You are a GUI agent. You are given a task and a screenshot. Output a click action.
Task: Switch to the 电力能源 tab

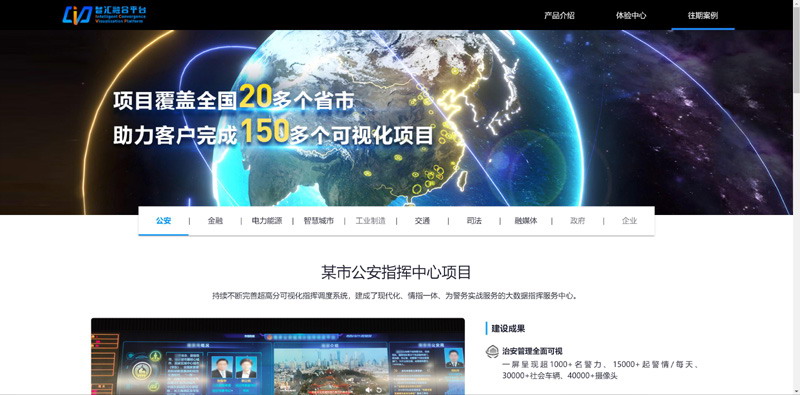coord(267,221)
